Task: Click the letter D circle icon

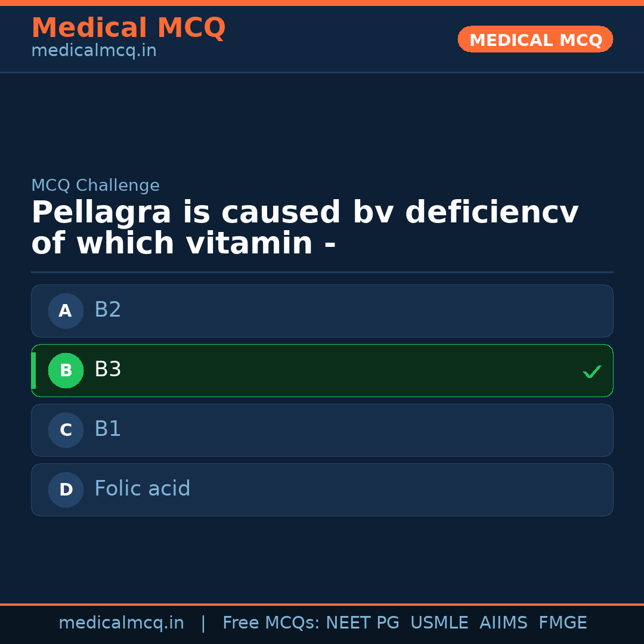Action: pos(66,490)
